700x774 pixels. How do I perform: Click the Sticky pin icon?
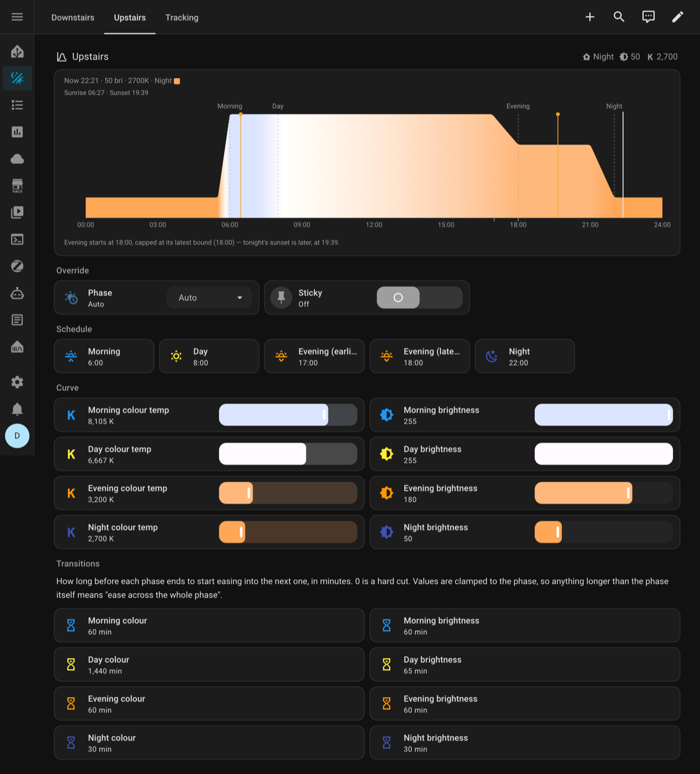pos(281,297)
